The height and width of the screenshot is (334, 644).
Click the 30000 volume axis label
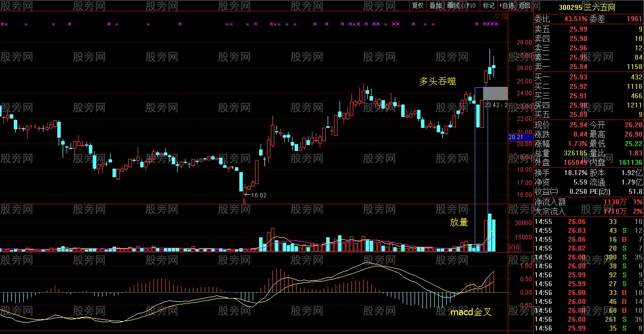click(523, 223)
